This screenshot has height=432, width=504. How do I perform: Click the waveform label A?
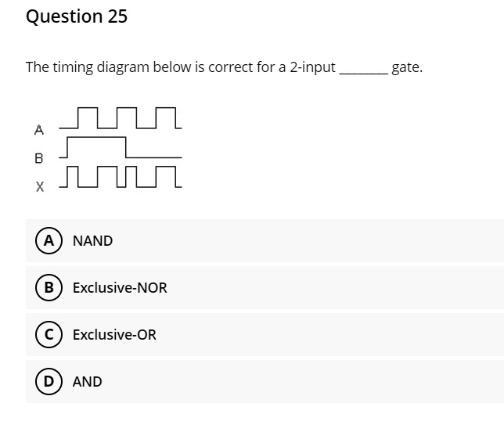pos(38,130)
